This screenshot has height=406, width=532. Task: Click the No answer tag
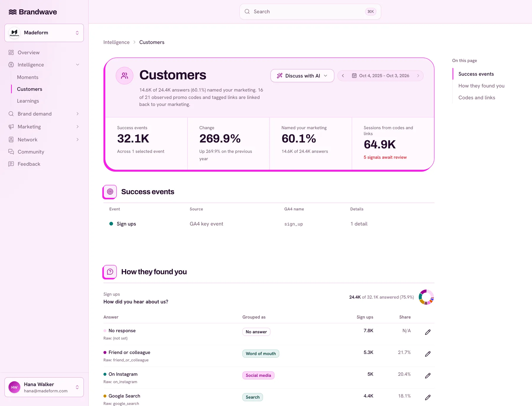(x=256, y=332)
